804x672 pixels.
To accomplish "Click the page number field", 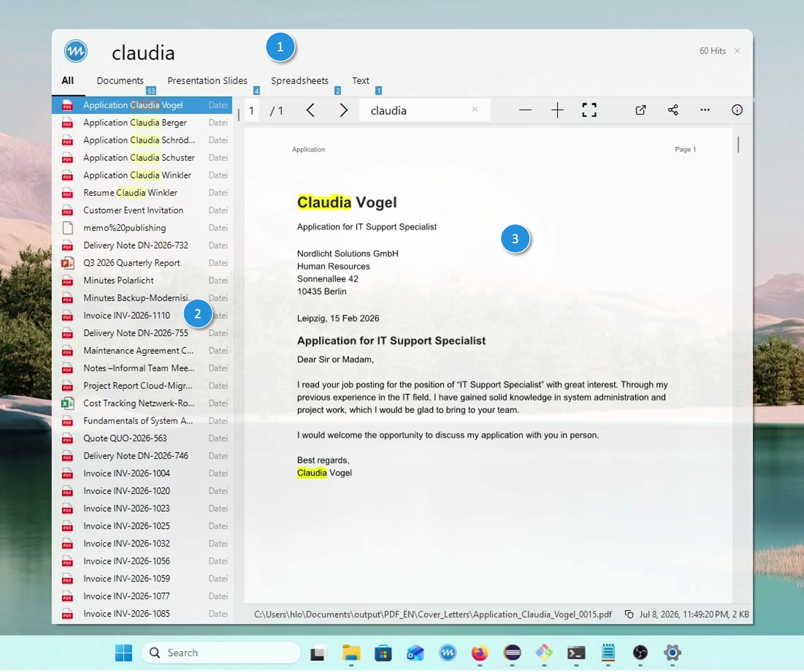I will point(251,110).
